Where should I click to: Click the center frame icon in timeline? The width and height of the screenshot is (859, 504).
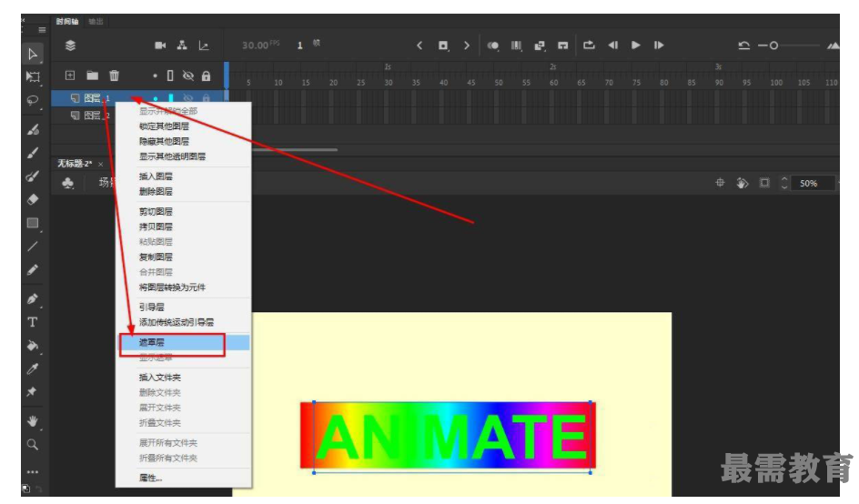(562, 45)
